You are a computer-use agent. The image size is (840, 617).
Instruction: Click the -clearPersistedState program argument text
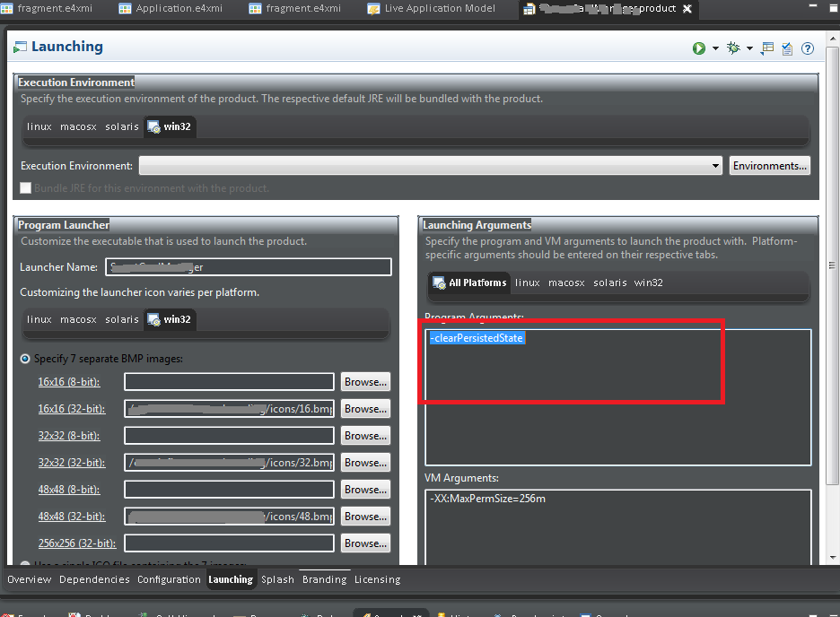click(477, 338)
